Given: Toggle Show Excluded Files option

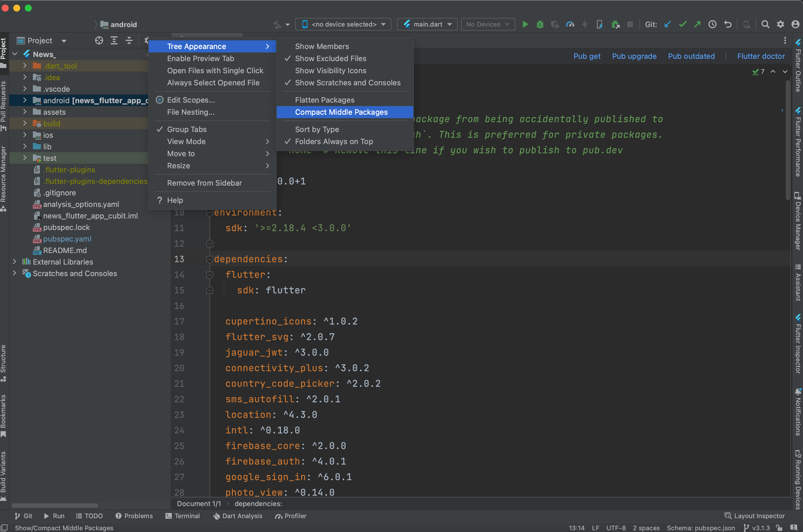Looking at the screenshot, I should click(330, 58).
